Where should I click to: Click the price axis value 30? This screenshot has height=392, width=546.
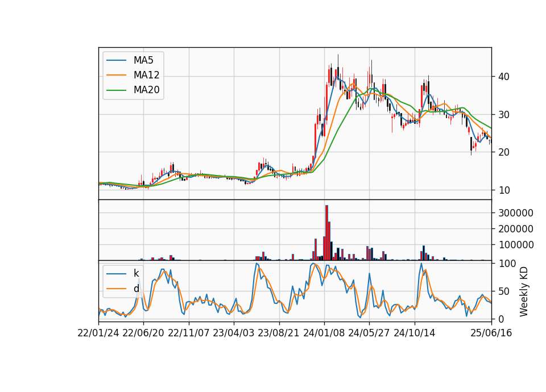(x=504, y=115)
